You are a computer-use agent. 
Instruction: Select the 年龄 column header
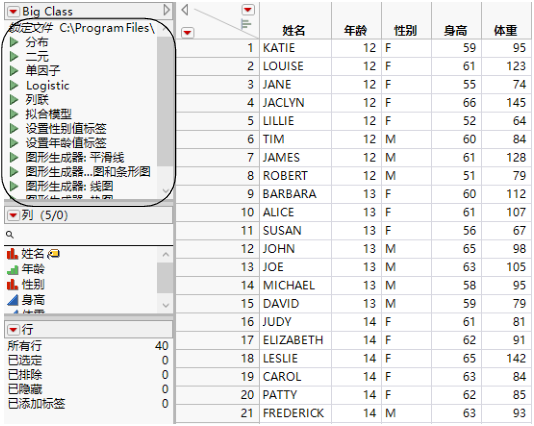(356, 31)
